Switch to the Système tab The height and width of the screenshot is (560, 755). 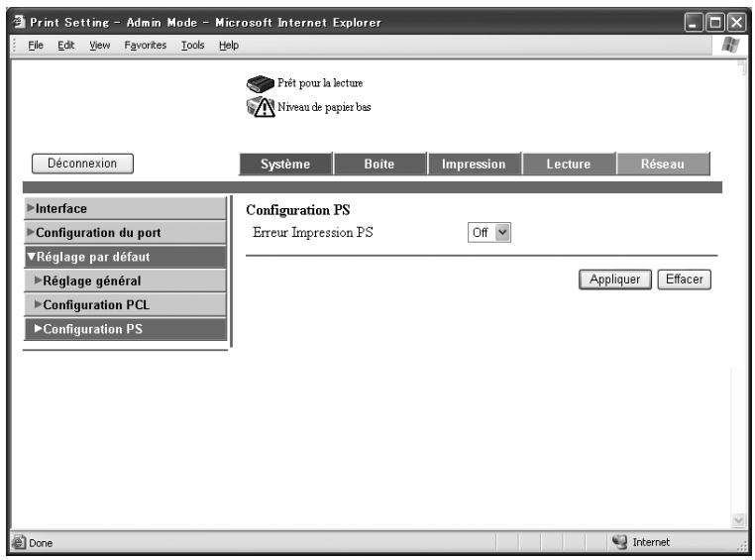pyautogui.click(x=285, y=165)
